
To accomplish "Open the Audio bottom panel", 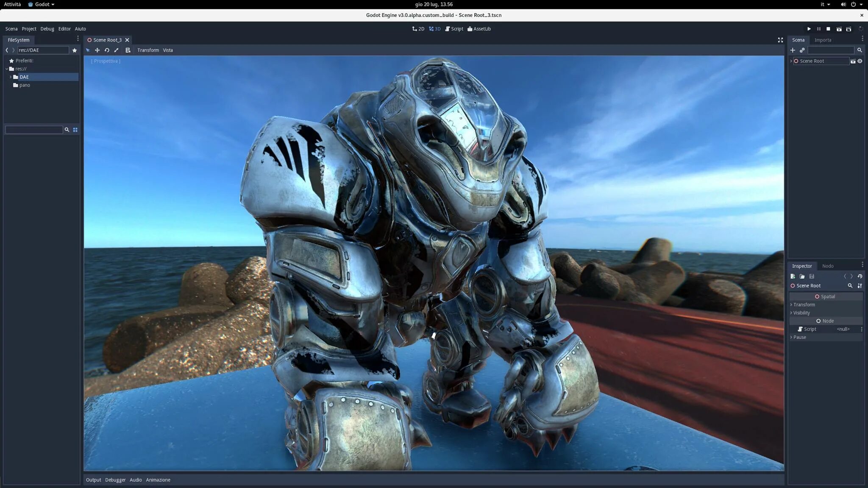I will pyautogui.click(x=136, y=480).
